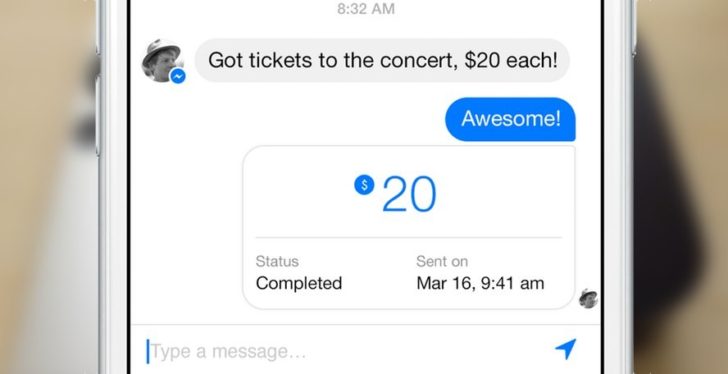Click the "Status" label in payment card
The height and width of the screenshot is (374, 728).
click(277, 261)
